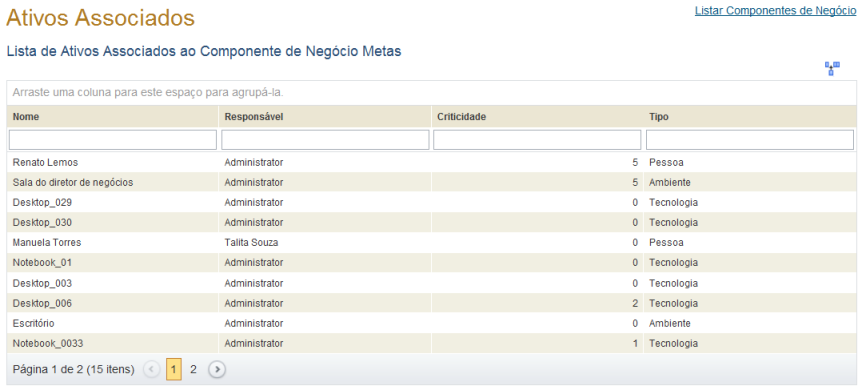This screenshot has height=390, width=862.
Task: Select the Notebook_0033 row
Action: [432, 343]
